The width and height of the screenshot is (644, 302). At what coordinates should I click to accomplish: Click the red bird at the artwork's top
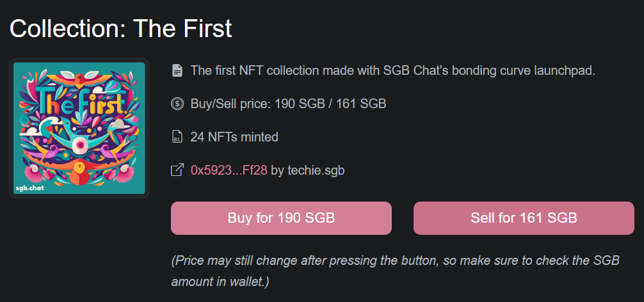pos(80,77)
